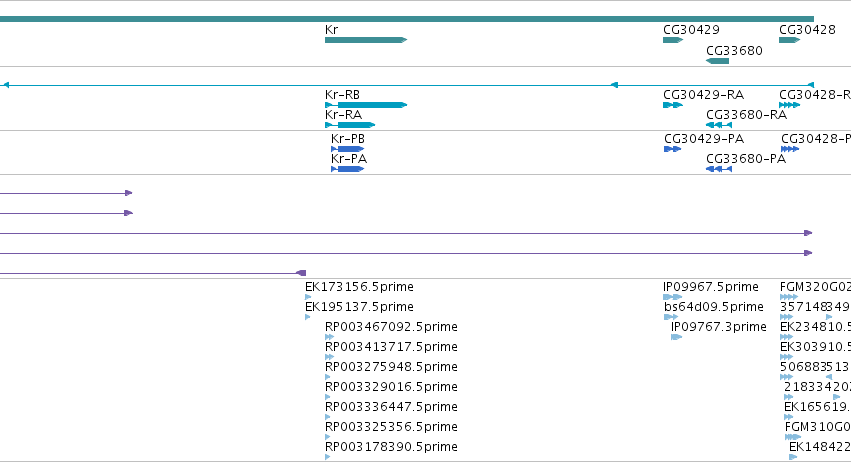
Task: Click the EK195137.5prime EST label
Action: 359,307
